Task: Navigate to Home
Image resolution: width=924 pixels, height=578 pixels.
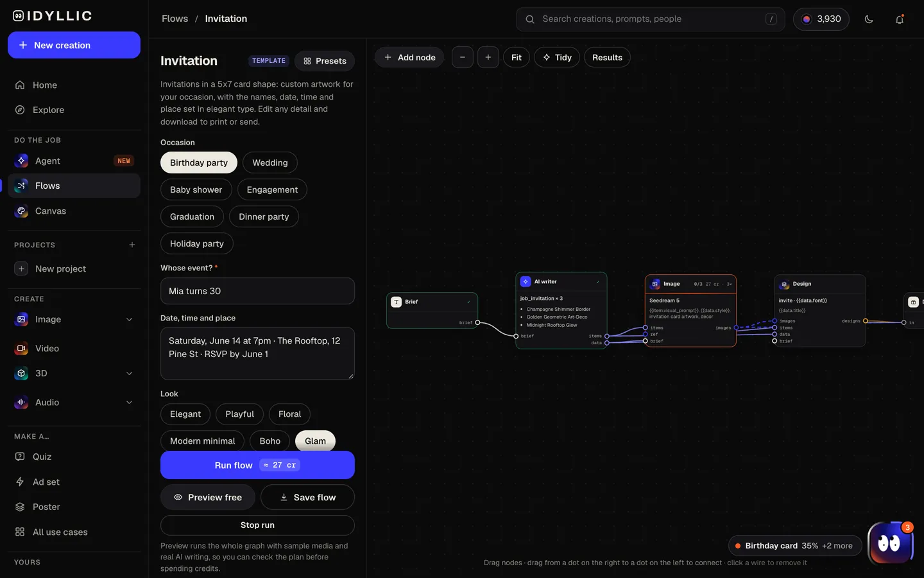Action: (x=74, y=85)
